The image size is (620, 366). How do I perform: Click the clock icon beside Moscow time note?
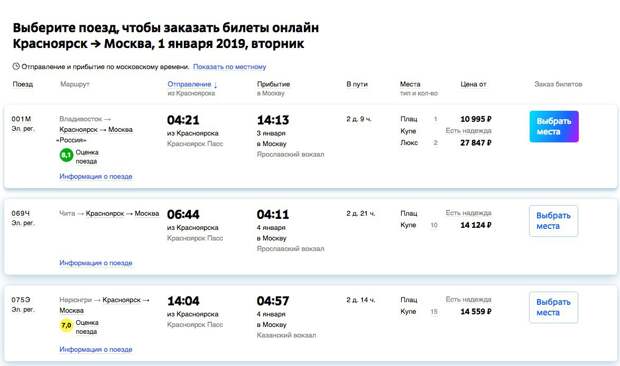pos(16,66)
